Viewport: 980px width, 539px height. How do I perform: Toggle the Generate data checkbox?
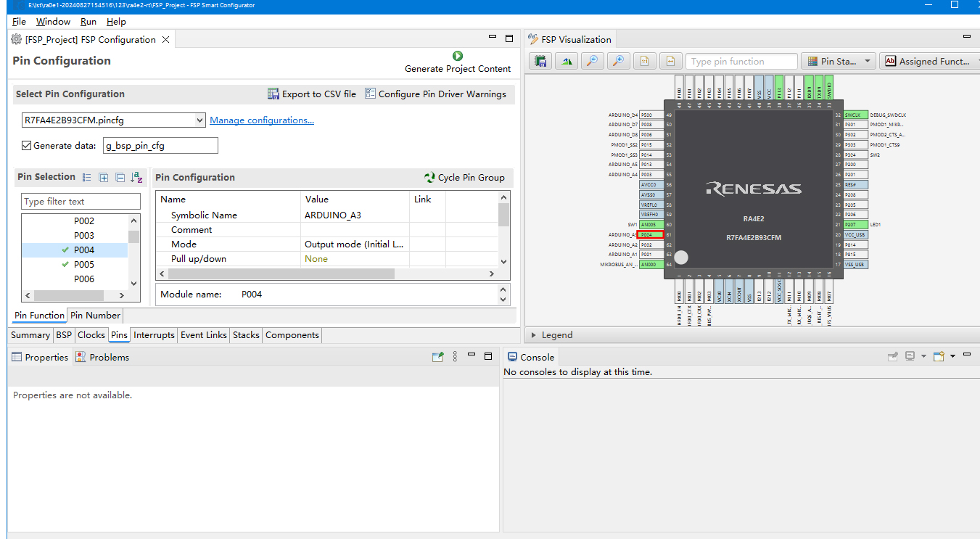click(x=27, y=146)
